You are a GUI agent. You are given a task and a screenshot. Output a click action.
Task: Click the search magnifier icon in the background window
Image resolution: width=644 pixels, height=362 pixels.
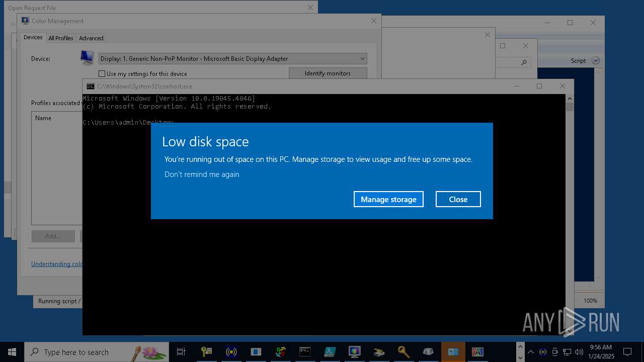click(524, 62)
